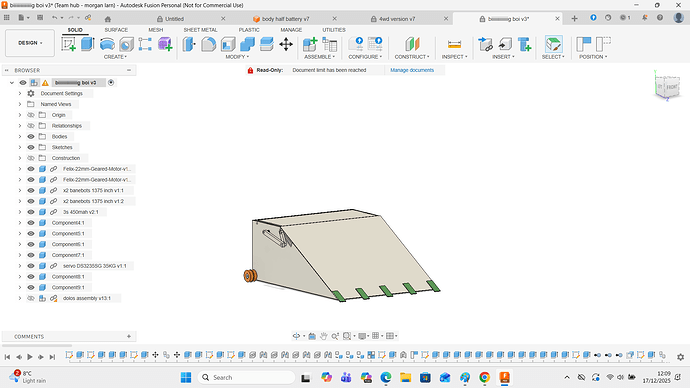
Task: Expand Component9:1 in browser
Action: [x=20, y=287]
